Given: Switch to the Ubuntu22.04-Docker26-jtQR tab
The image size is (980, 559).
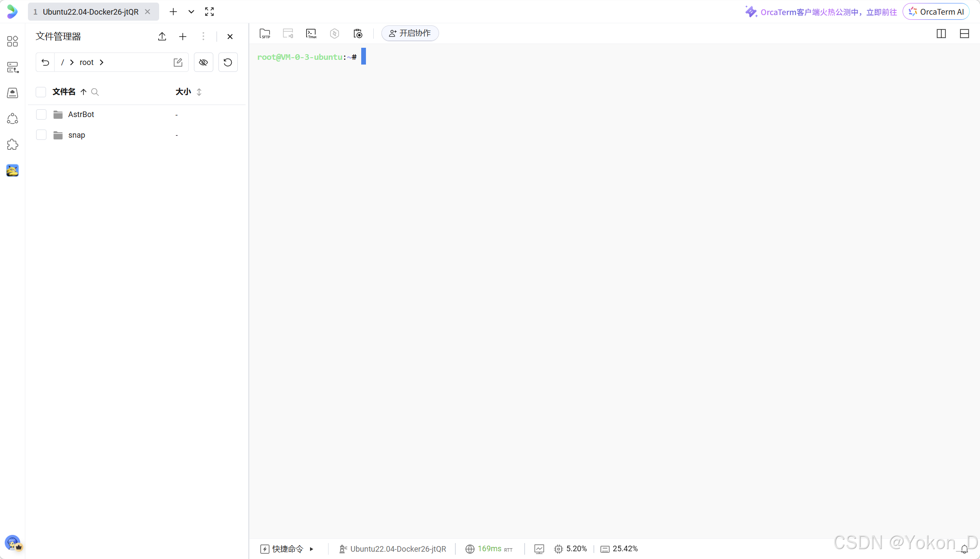Looking at the screenshot, I should [90, 12].
